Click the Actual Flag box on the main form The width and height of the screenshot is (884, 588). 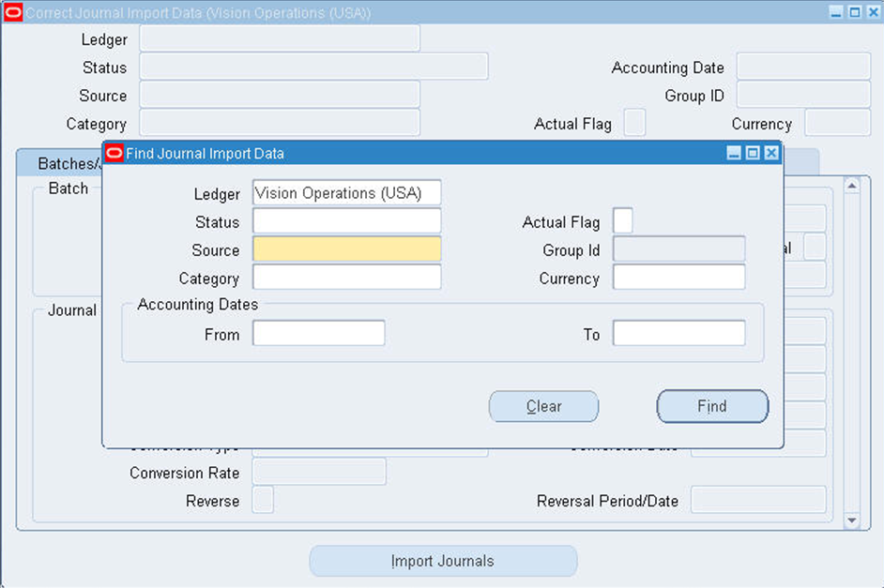click(x=633, y=122)
